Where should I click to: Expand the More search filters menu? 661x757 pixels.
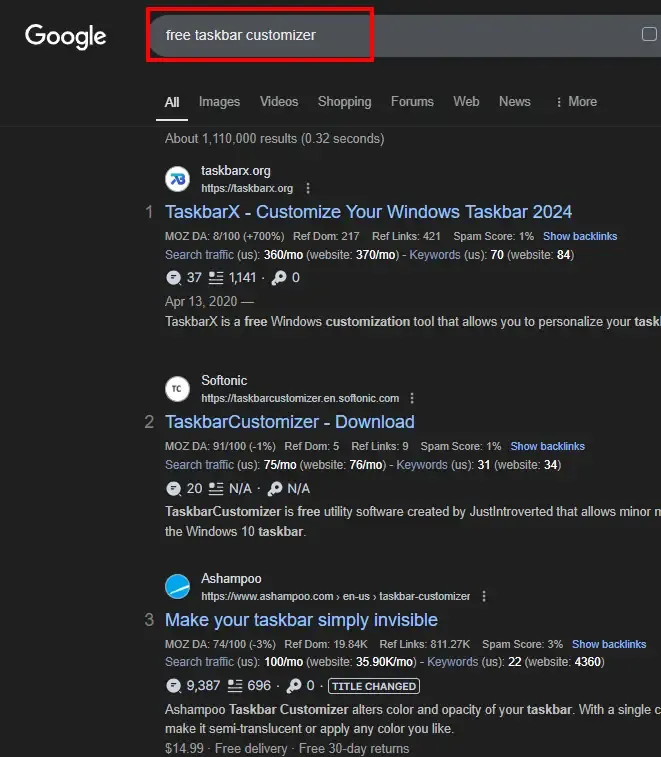576,101
